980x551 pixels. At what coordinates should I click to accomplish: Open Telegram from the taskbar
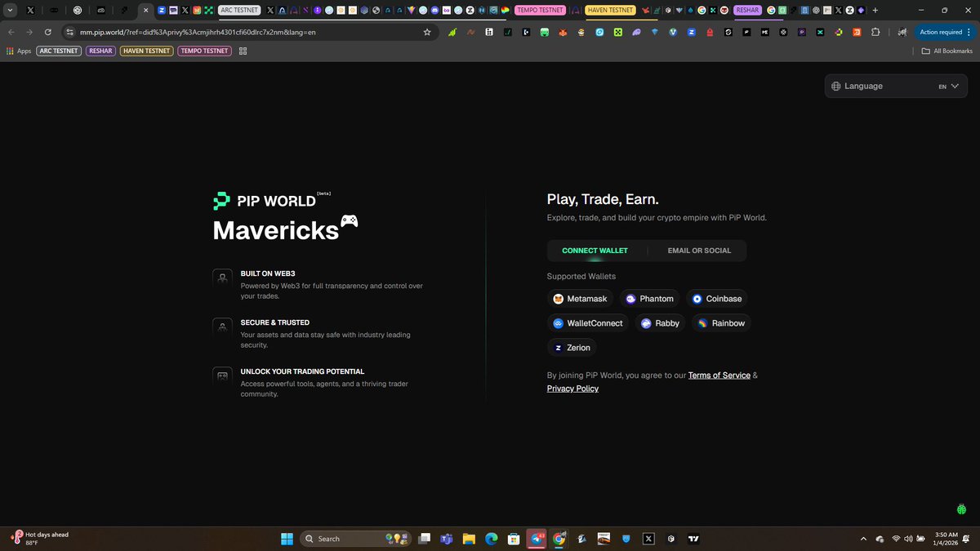[x=537, y=539]
